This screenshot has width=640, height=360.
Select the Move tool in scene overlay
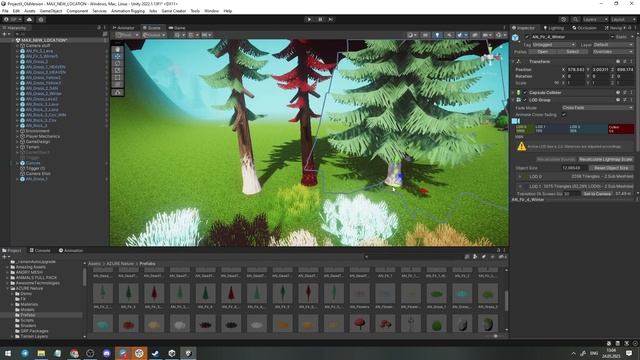(118, 56)
